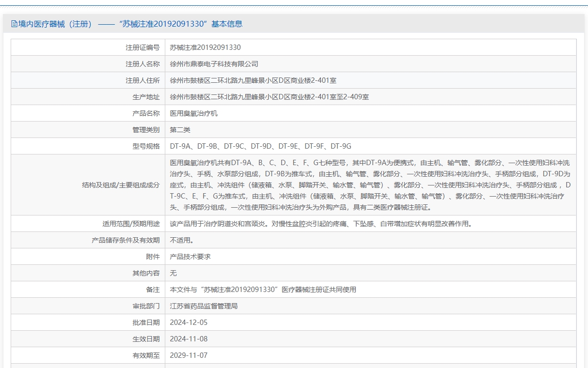Select intended use text 该产品用于治疗阴道炎和宫颈炎
588x368 pixels.
point(219,224)
